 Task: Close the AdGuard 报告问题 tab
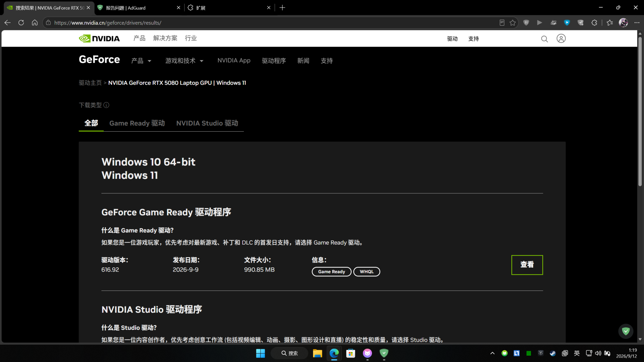click(178, 8)
